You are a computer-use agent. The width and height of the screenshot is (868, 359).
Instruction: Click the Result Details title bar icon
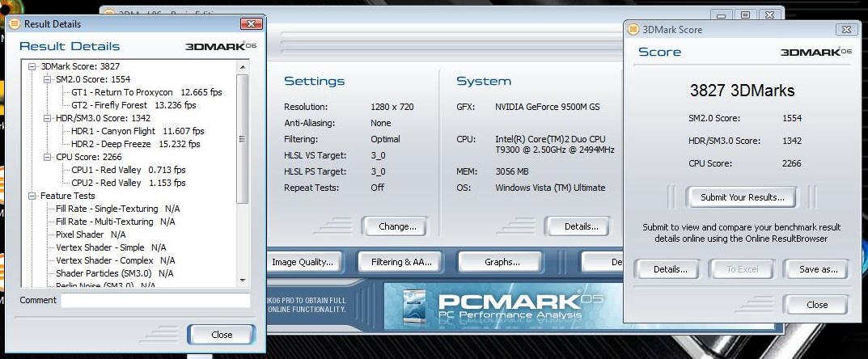15,23
